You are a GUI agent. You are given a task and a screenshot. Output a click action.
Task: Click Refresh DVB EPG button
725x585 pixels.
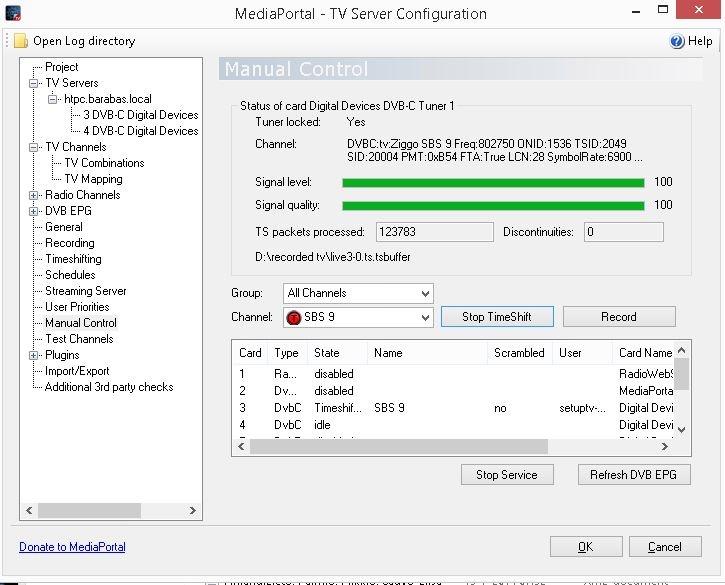(634, 475)
